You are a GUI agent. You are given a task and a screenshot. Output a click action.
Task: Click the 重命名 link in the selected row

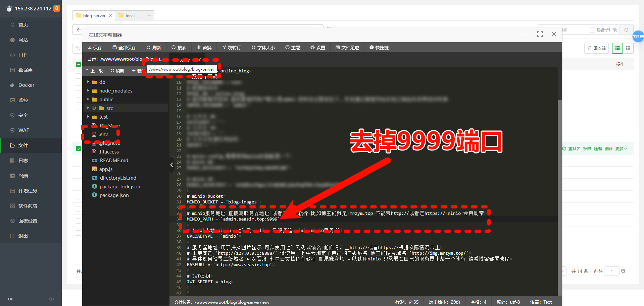click(x=575, y=148)
